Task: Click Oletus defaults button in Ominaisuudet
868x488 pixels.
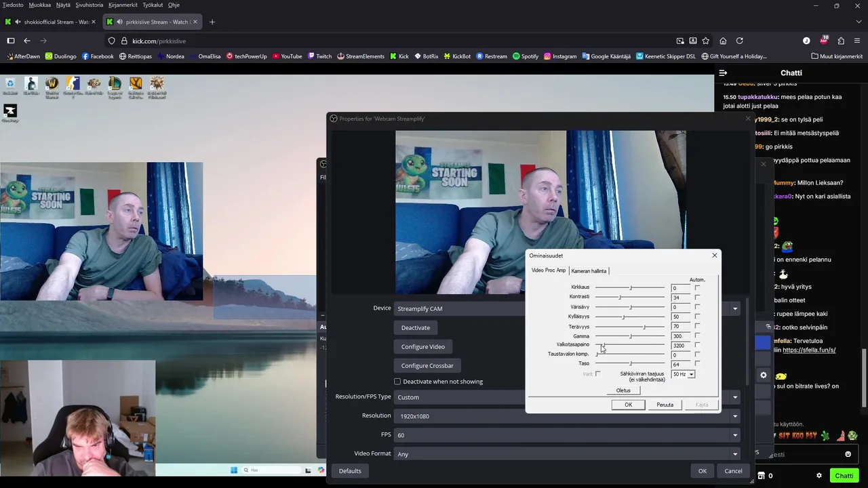Action: coord(623,390)
